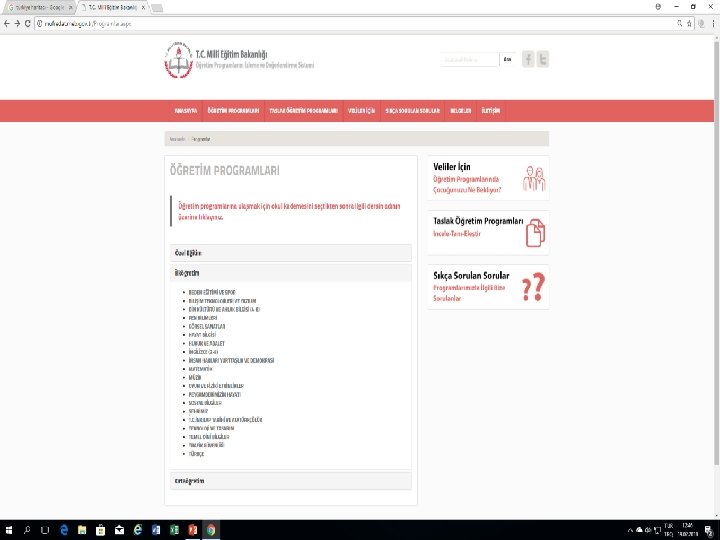The image size is (720, 540).
Task: Switch to the first browser tab
Action: point(37,8)
